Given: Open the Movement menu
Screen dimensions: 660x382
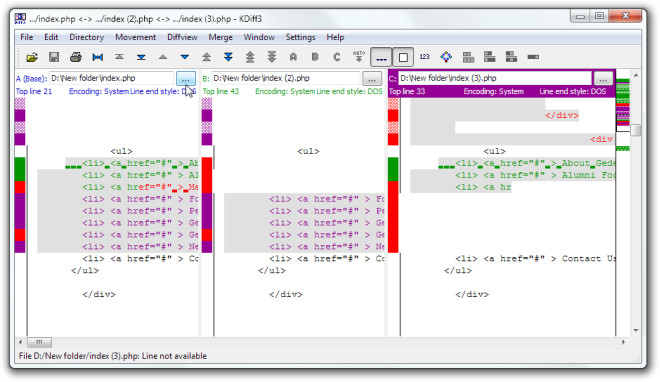Looking at the screenshot, I should 136,37.
